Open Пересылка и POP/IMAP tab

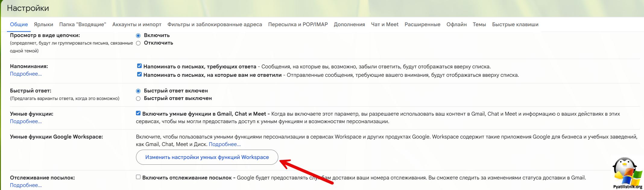click(298, 24)
